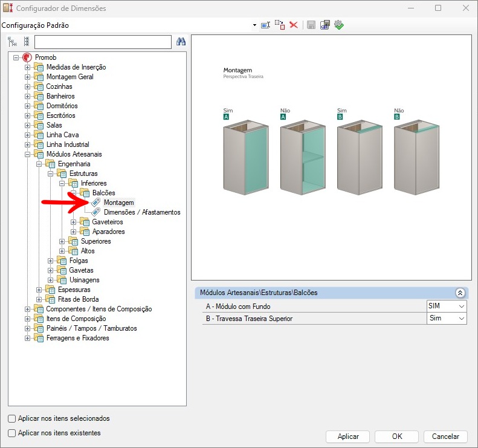This screenshot has width=478, height=448.
Task: Maximize the Configurador de Dimensões window
Action: (x=438, y=8)
